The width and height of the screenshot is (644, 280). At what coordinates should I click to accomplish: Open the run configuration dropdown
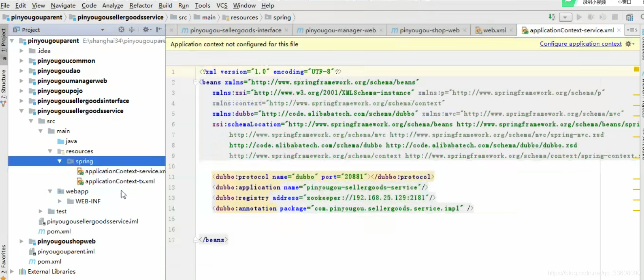[x=566, y=17]
